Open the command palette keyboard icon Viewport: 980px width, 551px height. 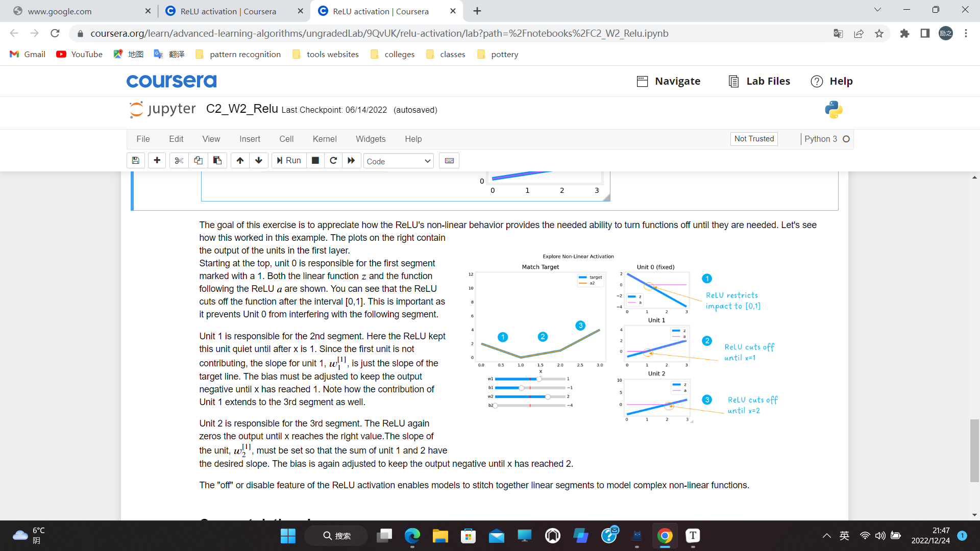coord(449,161)
